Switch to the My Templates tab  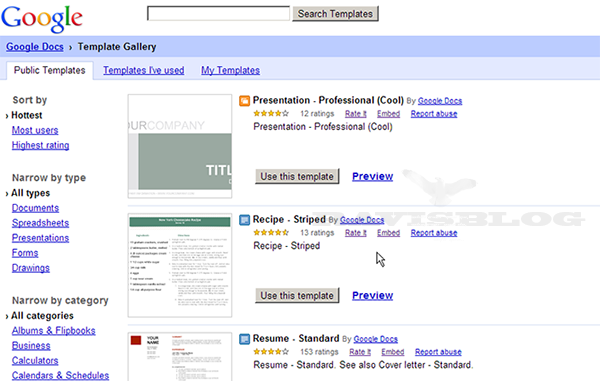[230, 70]
